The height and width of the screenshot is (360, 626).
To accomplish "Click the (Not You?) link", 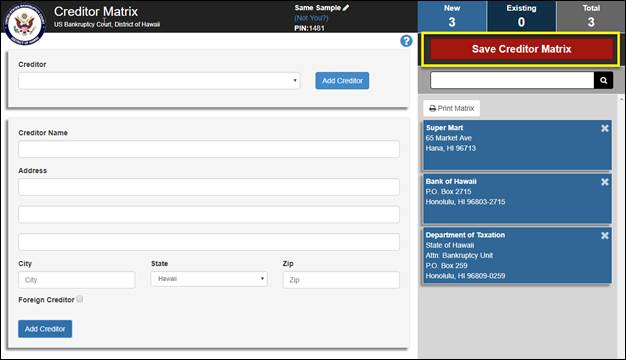I will (x=311, y=18).
